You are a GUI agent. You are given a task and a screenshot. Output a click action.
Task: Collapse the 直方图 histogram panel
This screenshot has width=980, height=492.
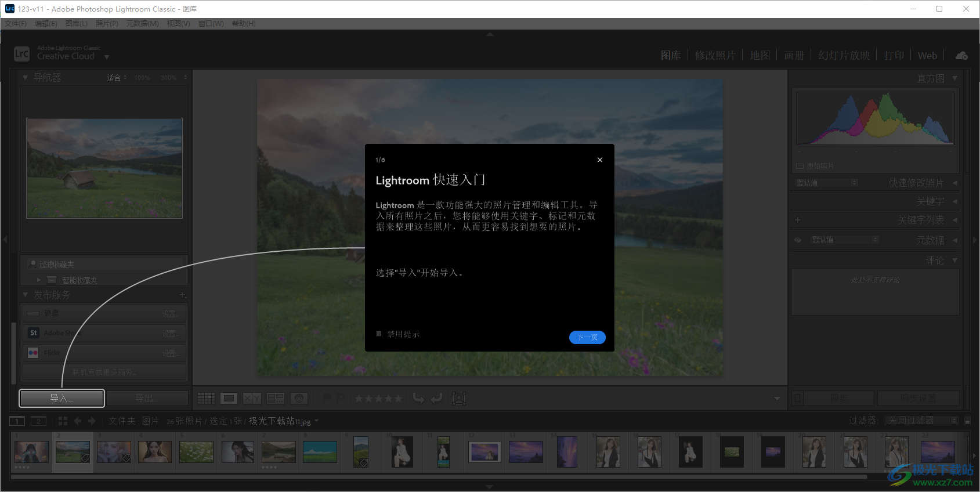pyautogui.click(x=954, y=78)
